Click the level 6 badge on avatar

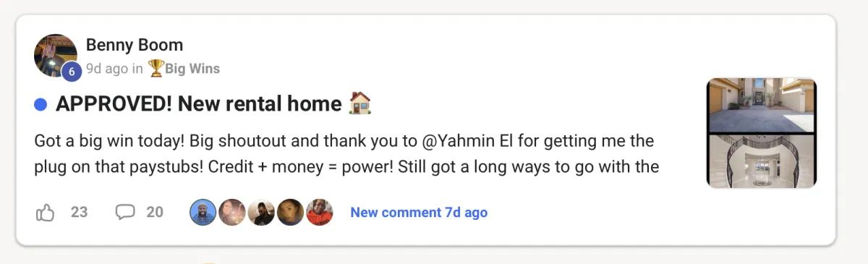coord(71,72)
